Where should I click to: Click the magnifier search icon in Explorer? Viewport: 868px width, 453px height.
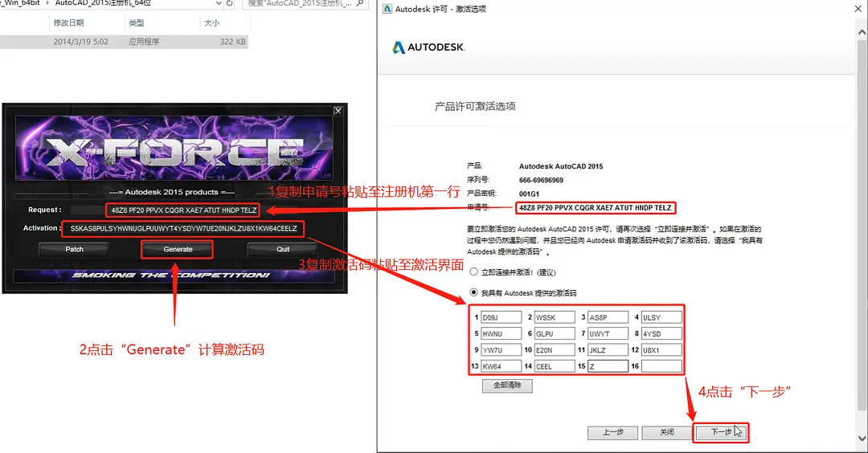pos(360,3)
